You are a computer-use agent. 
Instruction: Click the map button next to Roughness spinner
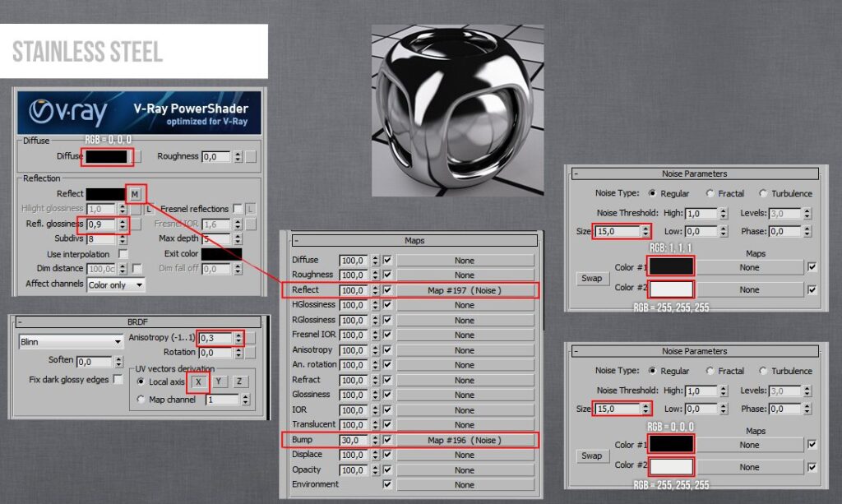[x=251, y=157]
